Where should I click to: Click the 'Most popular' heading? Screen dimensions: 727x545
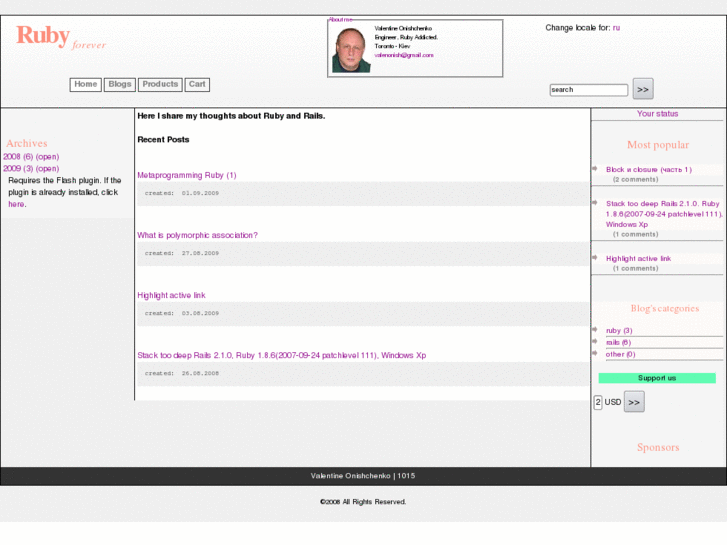(x=658, y=145)
